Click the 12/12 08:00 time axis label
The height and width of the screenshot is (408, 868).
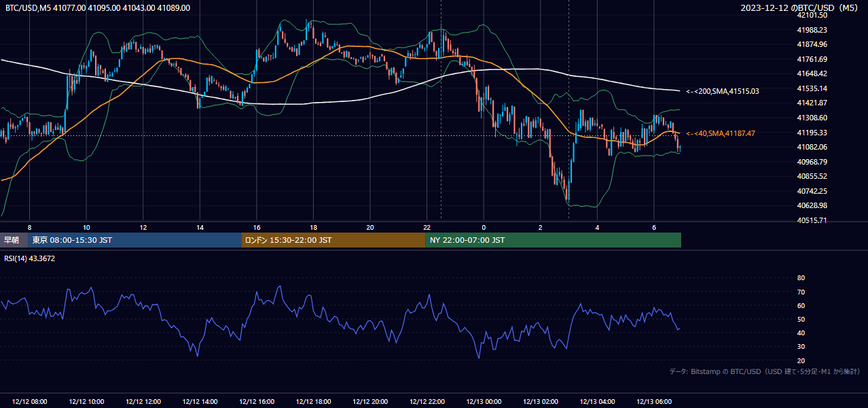(30, 401)
